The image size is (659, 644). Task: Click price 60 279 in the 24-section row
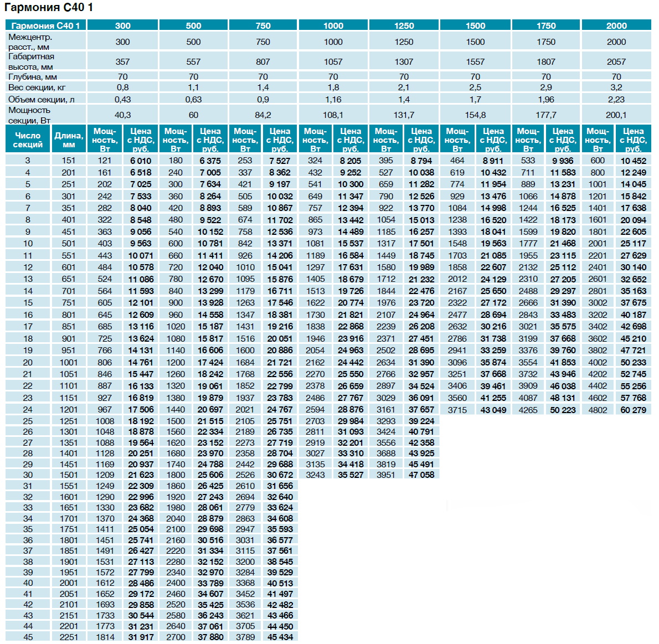[633, 410]
